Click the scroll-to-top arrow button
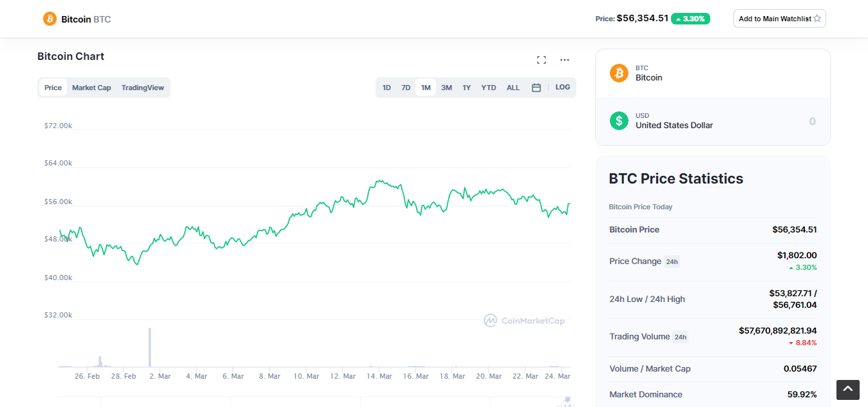Screen dimensions: 868x407 tap(847, 390)
